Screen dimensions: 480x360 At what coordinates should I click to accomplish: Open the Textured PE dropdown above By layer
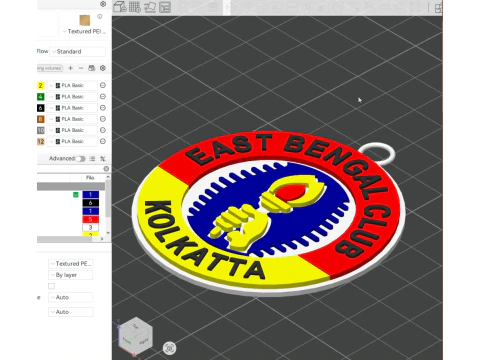click(71, 264)
